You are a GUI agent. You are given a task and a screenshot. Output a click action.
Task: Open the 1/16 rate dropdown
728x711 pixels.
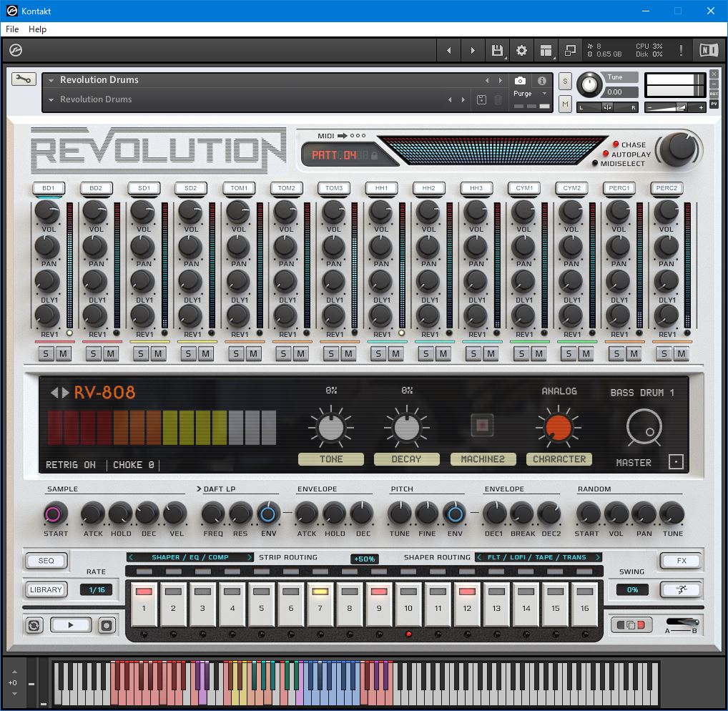pyautogui.click(x=97, y=590)
